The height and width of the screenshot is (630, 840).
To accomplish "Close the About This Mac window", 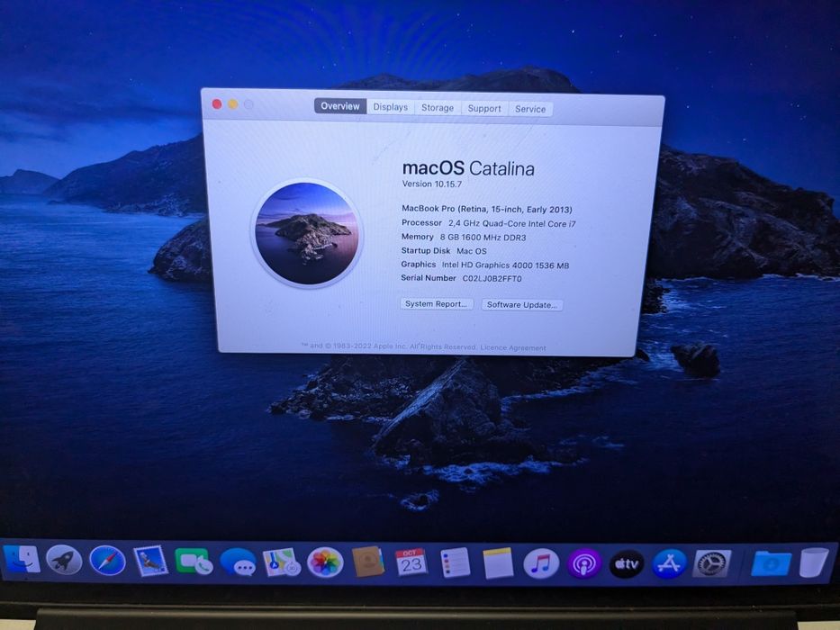I will pyautogui.click(x=217, y=103).
